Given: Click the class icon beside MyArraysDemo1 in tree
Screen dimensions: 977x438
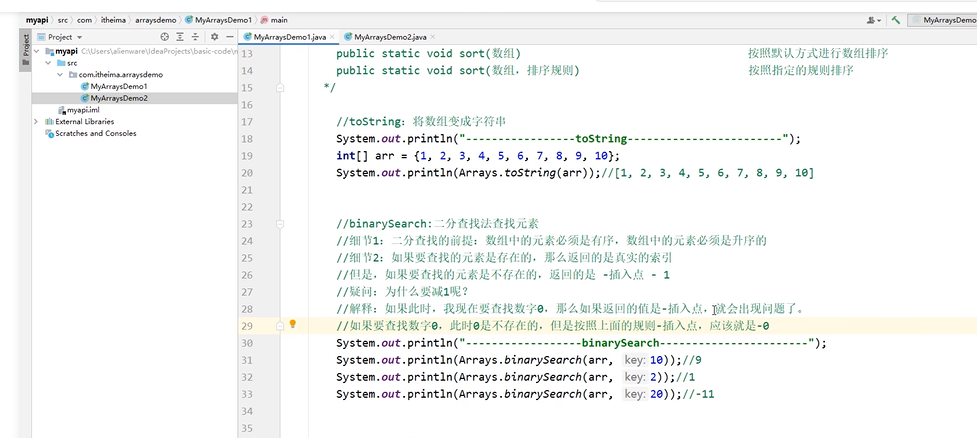Looking at the screenshot, I should tap(85, 87).
